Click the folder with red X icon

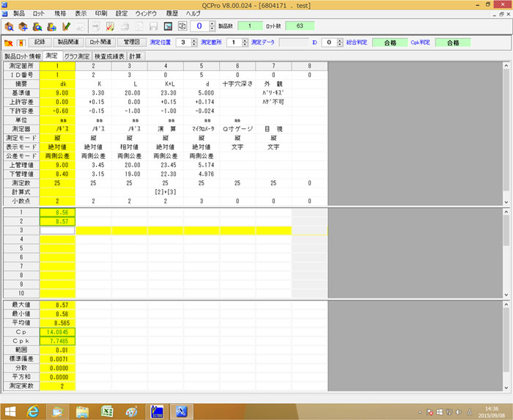[9, 43]
